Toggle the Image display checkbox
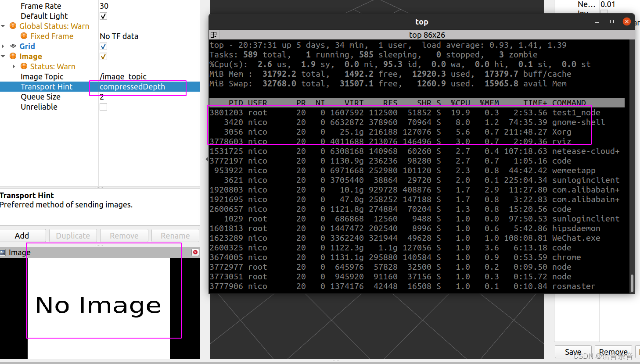This screenshot has width=640, height=364. (x=104, y=56)
